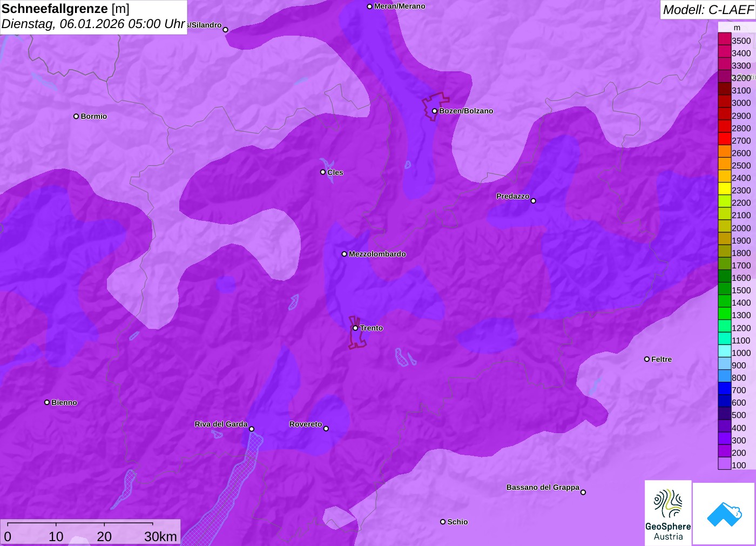Select the blue 700 m legend swatch
Viewport: 756px width, 546px height.
pyautogui.click(x=725, y=389)
